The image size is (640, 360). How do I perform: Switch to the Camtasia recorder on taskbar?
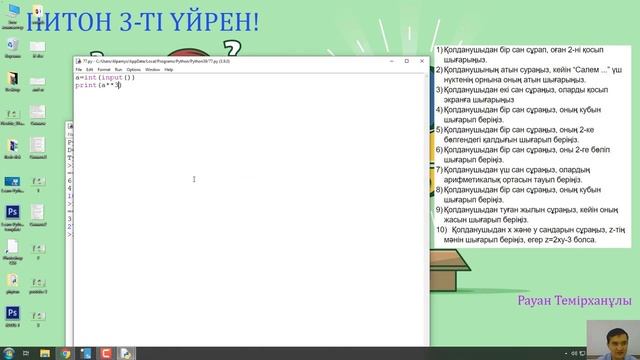[x=106, y=353]
